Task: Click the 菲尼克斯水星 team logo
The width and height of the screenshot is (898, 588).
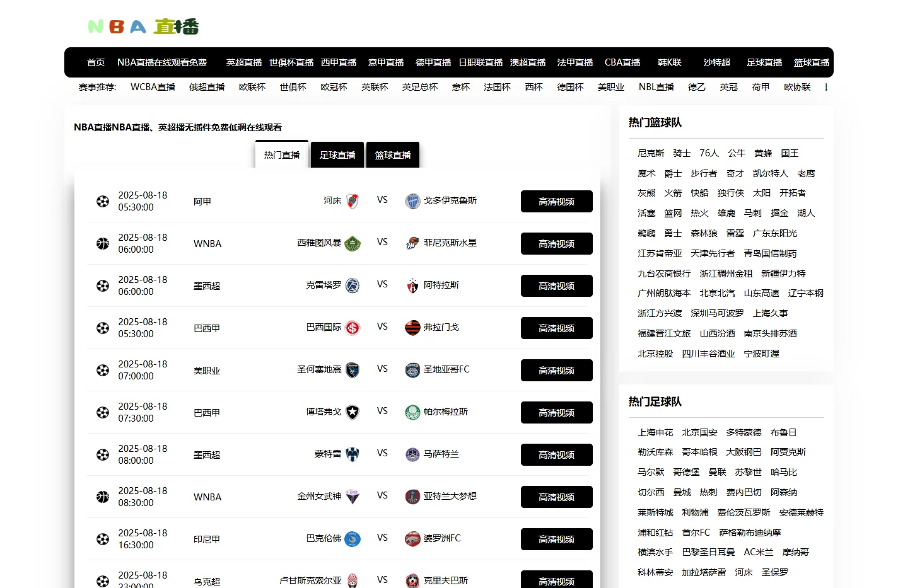Action: click(x=412, y=243)
